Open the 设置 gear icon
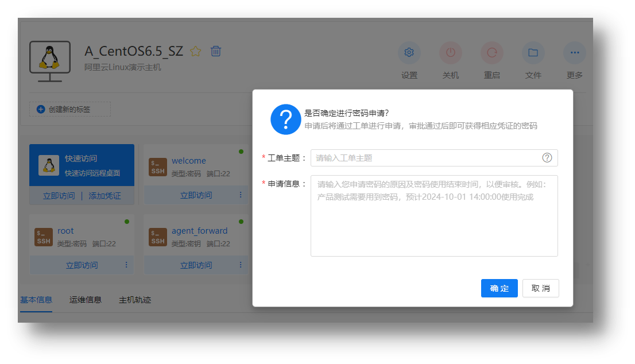This screenshot has height=364, width=635. coord(409,53)
